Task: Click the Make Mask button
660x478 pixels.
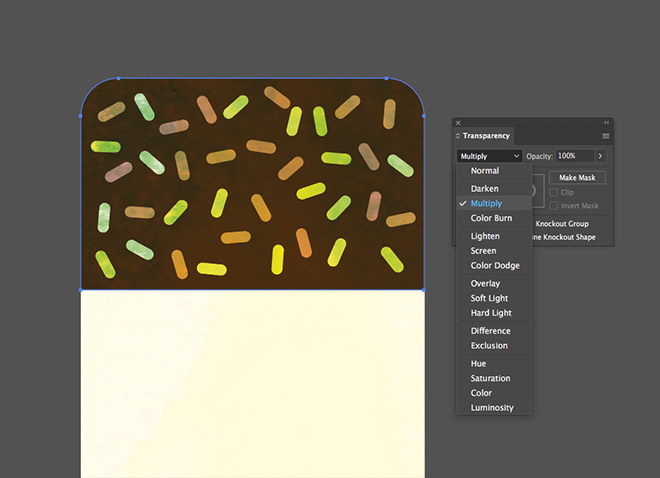Action: [x=577, y=178]
